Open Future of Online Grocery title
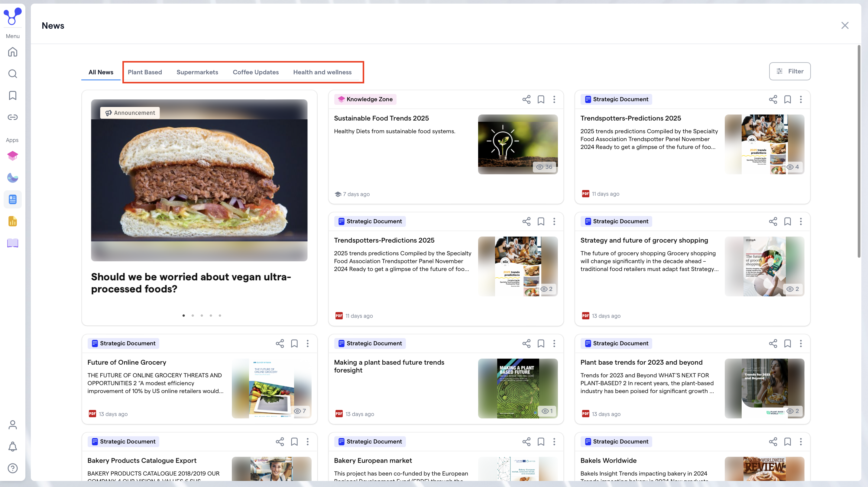Screen dimensions: 868x487 coord(127,363)
